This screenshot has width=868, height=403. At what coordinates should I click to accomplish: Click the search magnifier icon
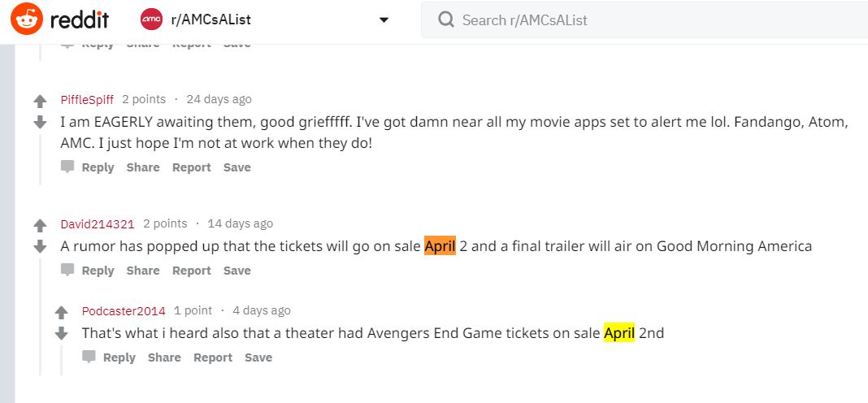[x=445, y=20]
